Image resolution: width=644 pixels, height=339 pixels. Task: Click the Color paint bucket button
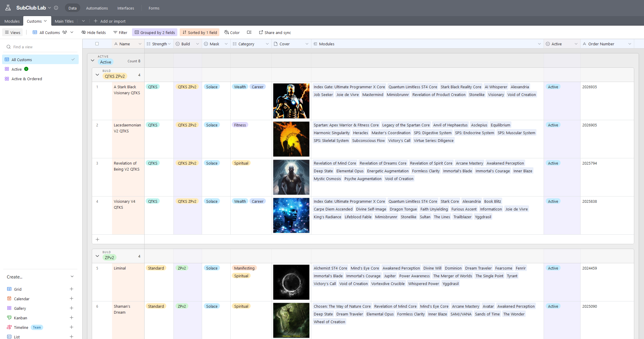click(232, 32)
